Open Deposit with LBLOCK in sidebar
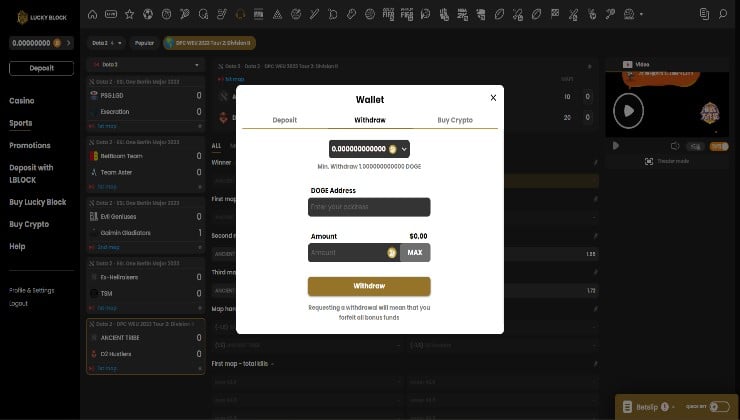 tap(31, 174)
